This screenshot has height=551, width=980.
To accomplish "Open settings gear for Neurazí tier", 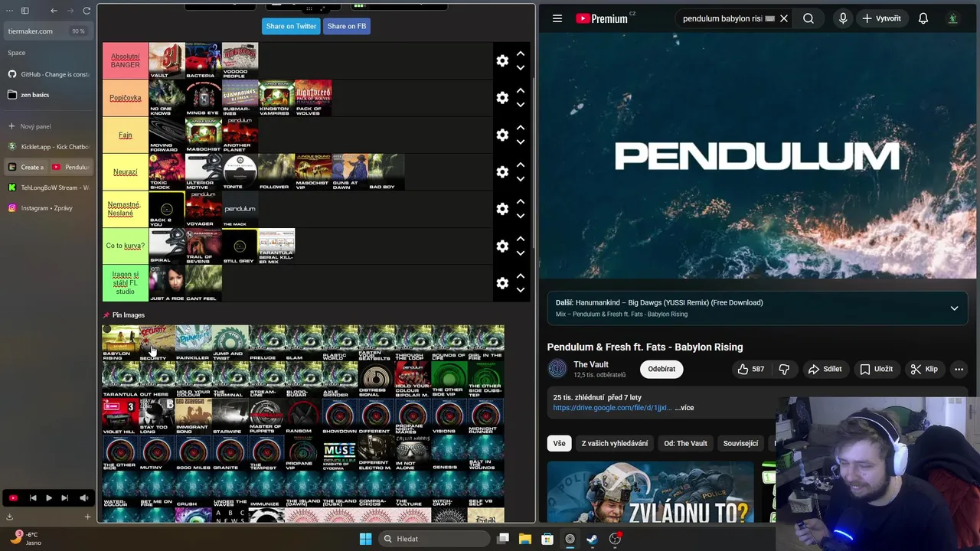I will tap(502, 172).
